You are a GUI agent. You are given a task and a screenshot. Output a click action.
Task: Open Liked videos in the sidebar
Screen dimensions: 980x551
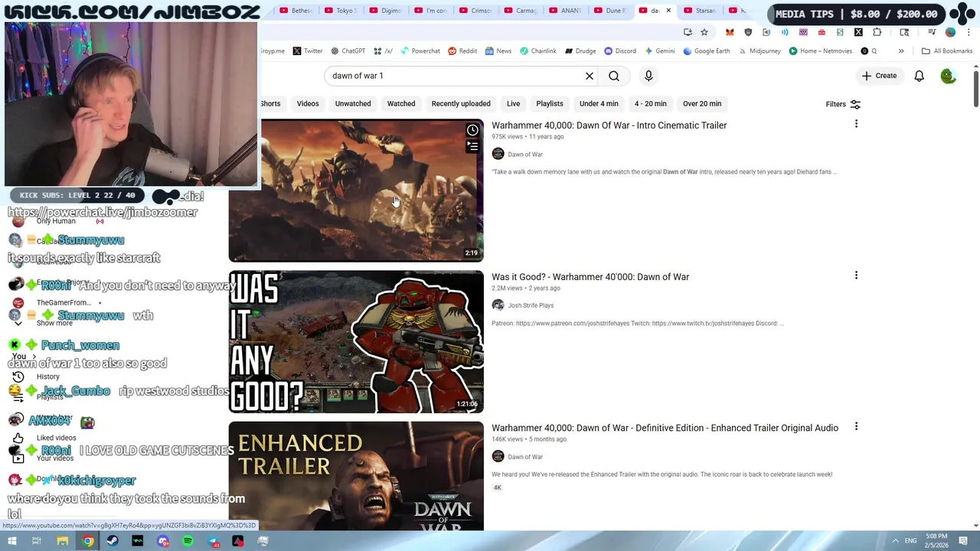tap(56, 438)
